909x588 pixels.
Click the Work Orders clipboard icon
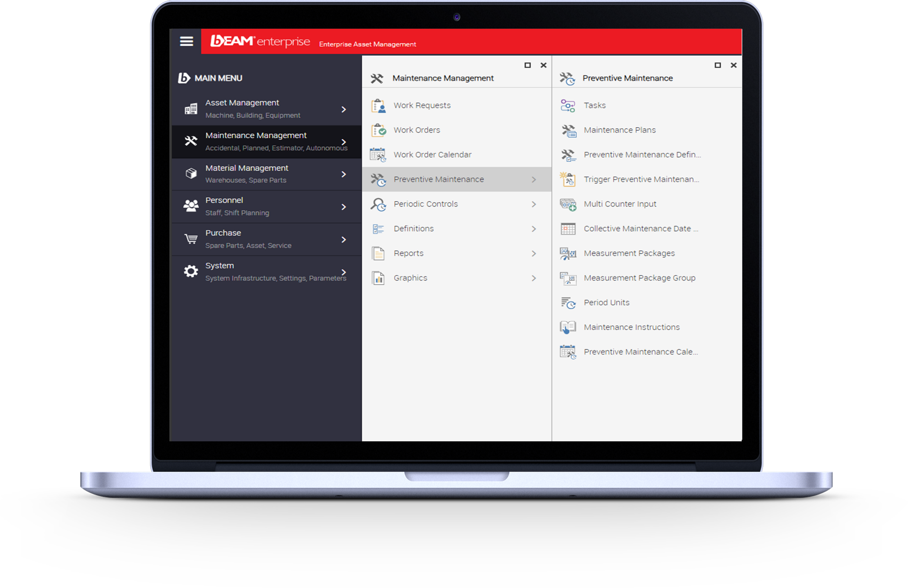coord(378,130)
